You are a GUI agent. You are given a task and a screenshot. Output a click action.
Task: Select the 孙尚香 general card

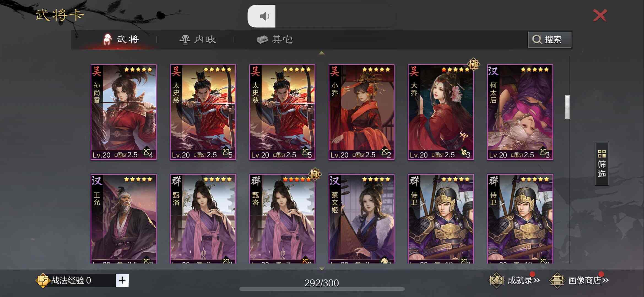coord(124,112)
